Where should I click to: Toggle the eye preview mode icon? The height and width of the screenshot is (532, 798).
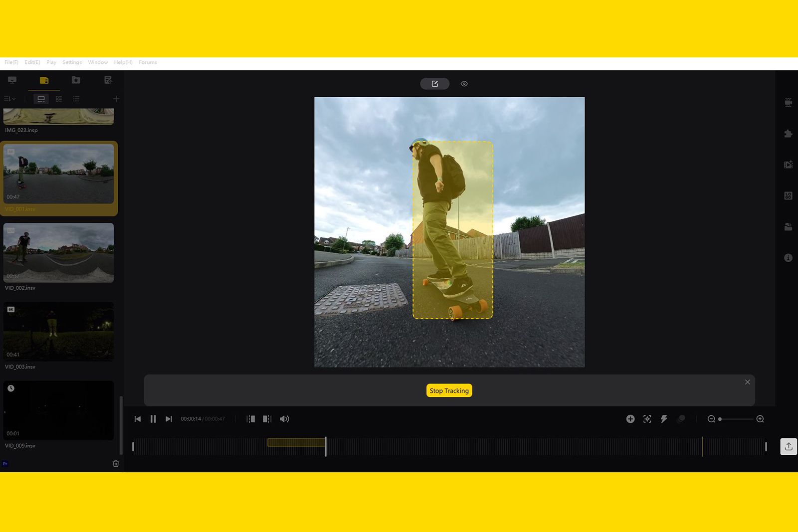464,84
